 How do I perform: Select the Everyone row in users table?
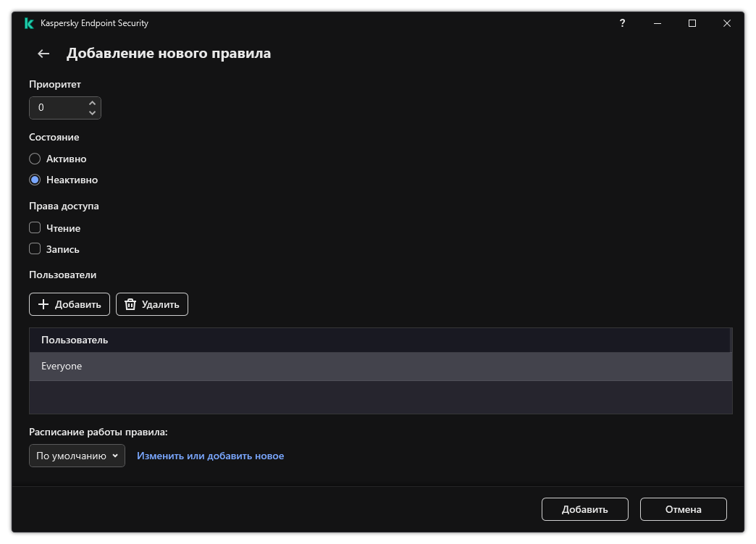380,367
